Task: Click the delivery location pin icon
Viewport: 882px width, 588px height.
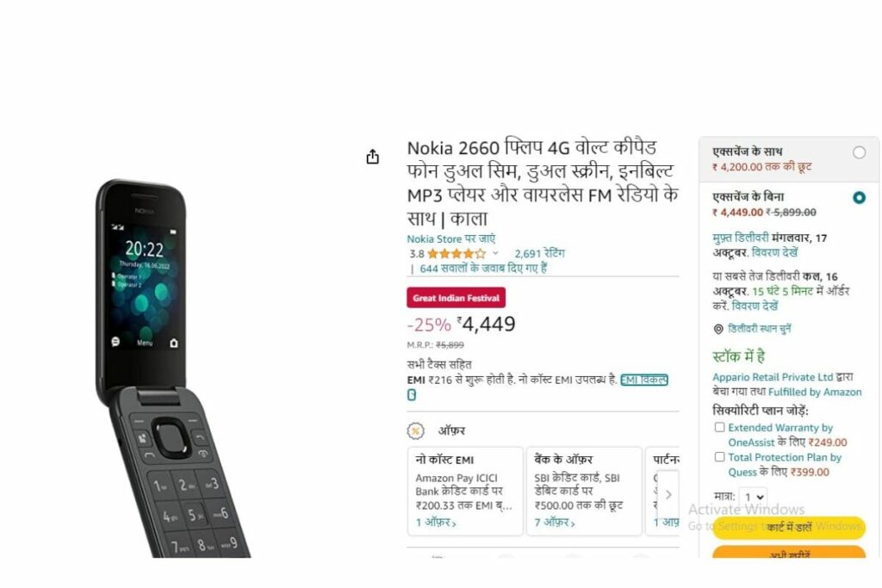Action: tap(718, 329)
